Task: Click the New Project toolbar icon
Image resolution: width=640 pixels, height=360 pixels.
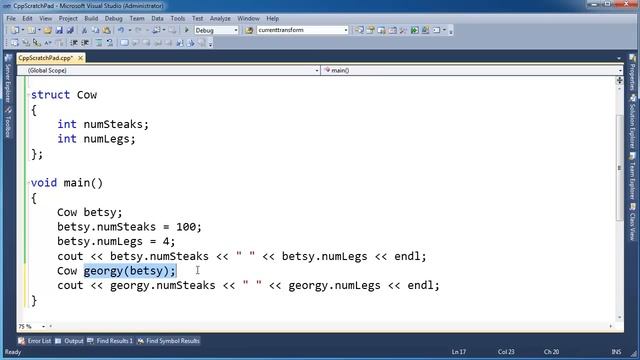Action: 15,30
